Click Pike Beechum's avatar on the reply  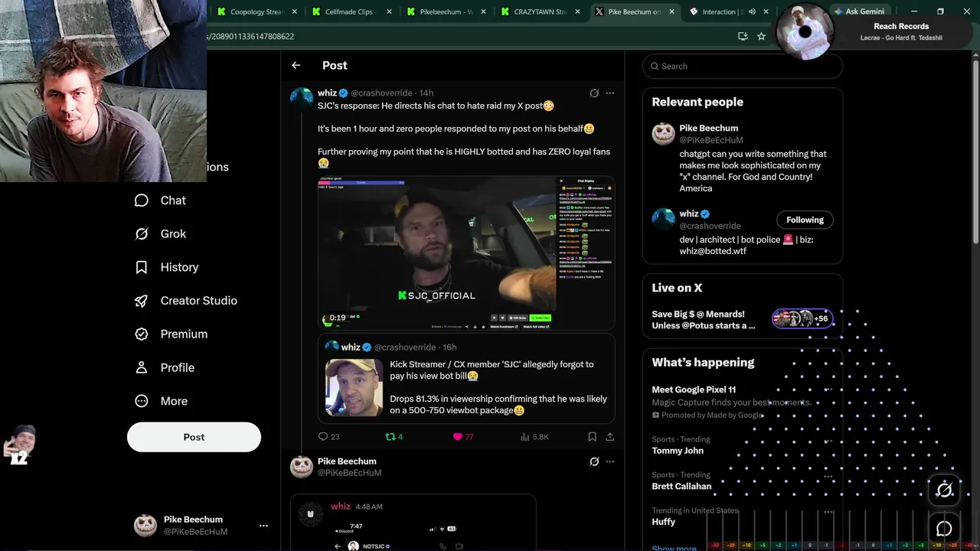(302, 467)
